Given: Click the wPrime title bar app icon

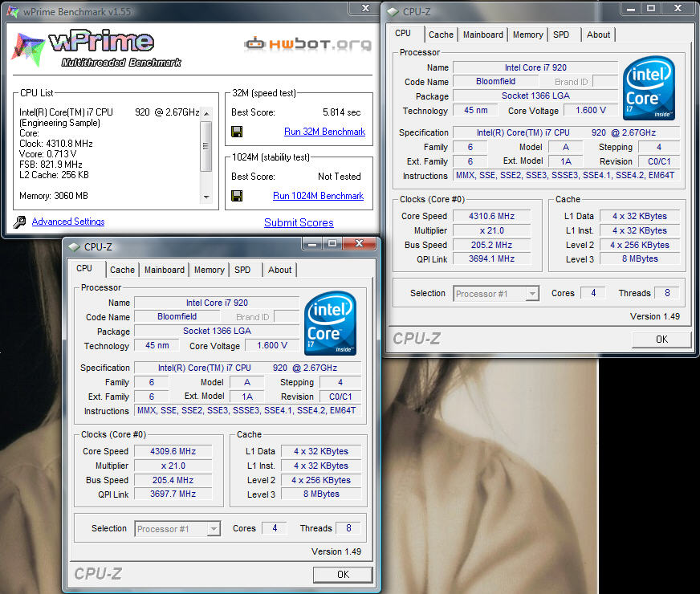Looking at the screenshot, I should pos(13,11).
